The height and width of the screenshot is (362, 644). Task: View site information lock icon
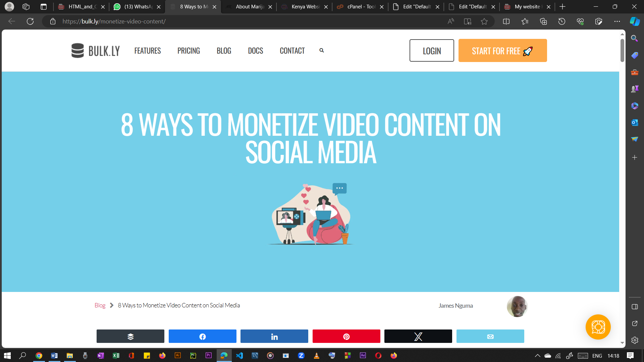pos(53,21)
